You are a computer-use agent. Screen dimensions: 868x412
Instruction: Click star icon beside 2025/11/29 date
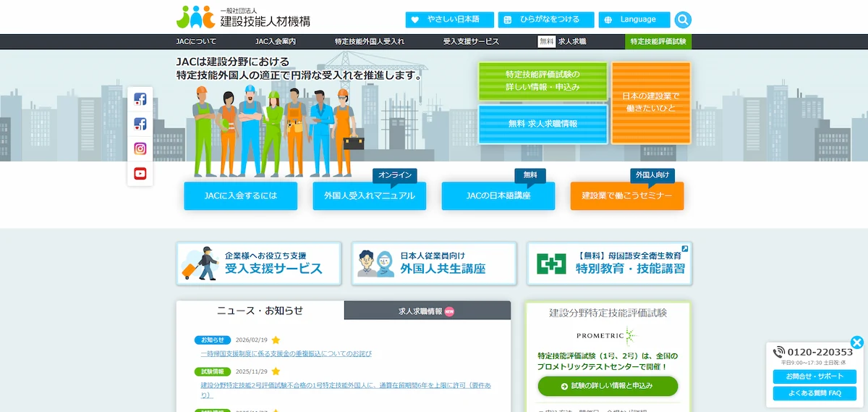pos(276,371)
